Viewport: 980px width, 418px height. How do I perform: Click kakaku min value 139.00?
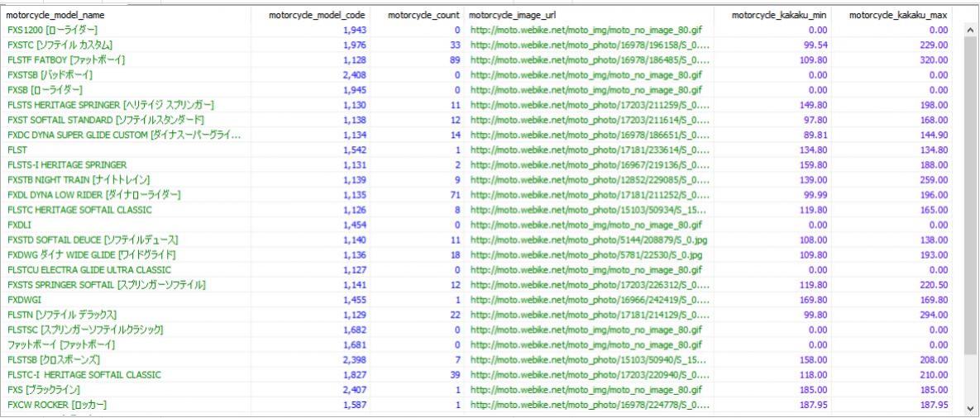(815, 180)
